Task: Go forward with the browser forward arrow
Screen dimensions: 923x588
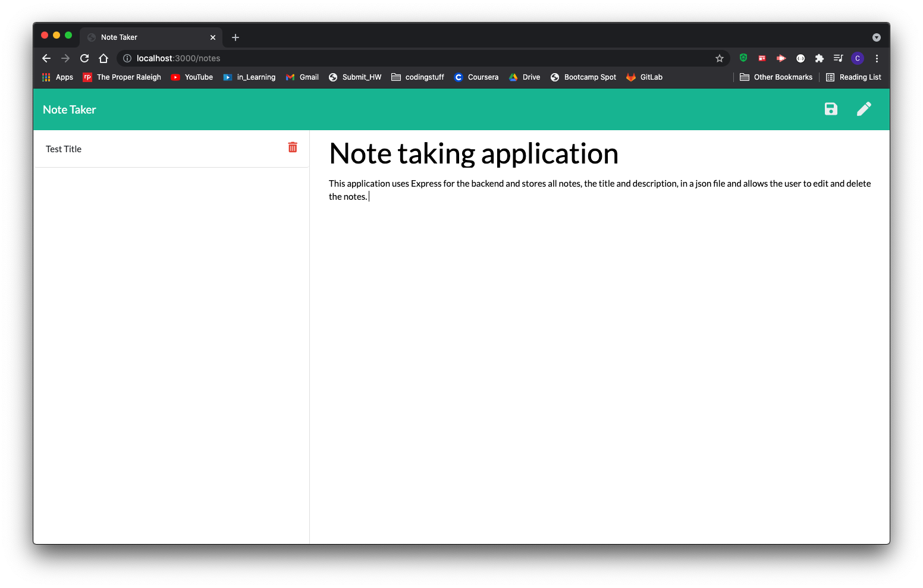Action: pyautogui.click(x=65, y=58)
